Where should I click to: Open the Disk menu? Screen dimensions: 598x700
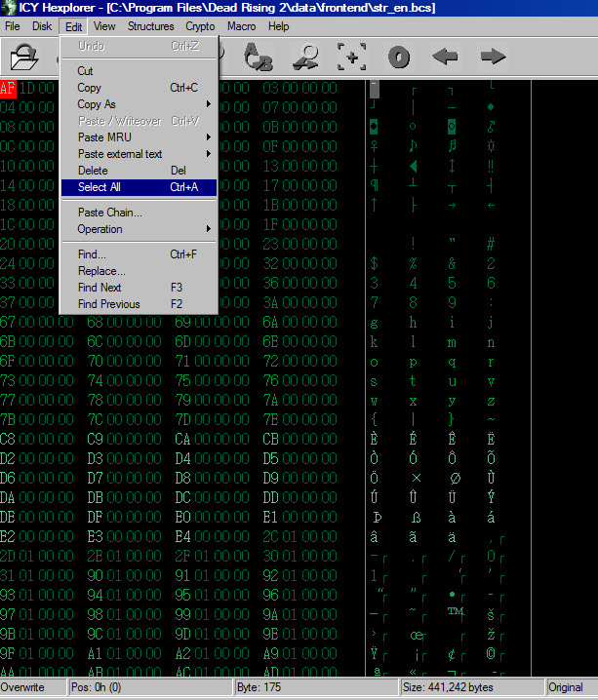click(x=42, y=26)
